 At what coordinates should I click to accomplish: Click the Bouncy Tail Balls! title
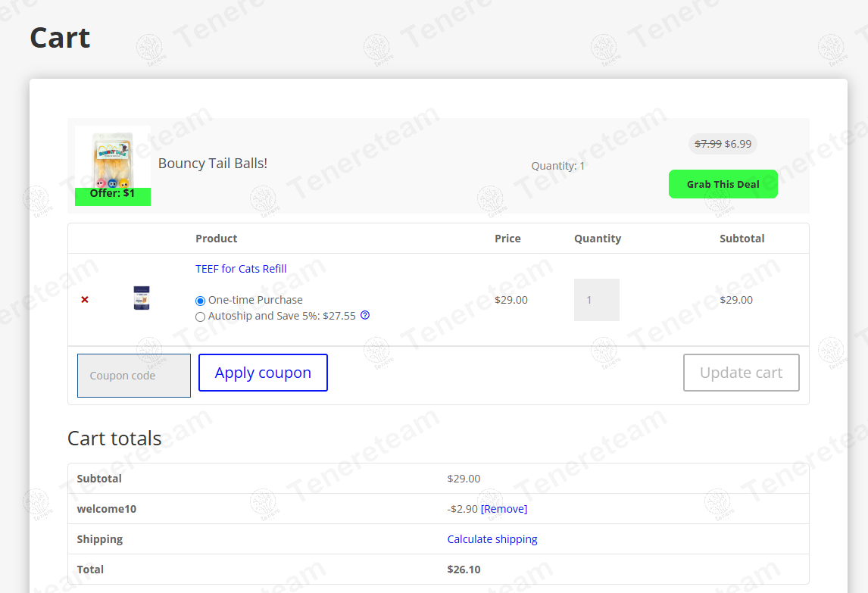coord(213,164)
